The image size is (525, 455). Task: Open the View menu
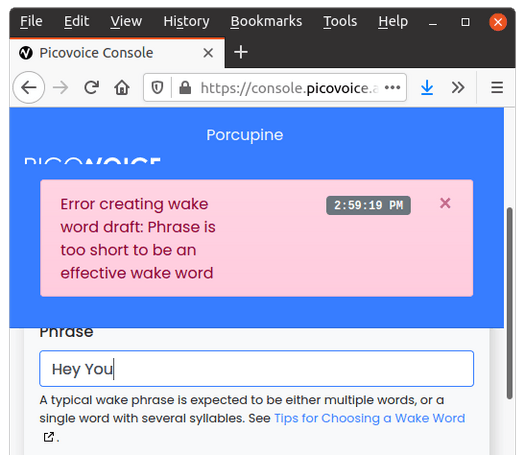(126, 21)
